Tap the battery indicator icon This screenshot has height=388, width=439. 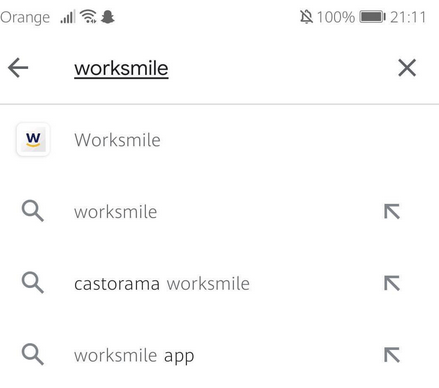[x=372, y=17]
